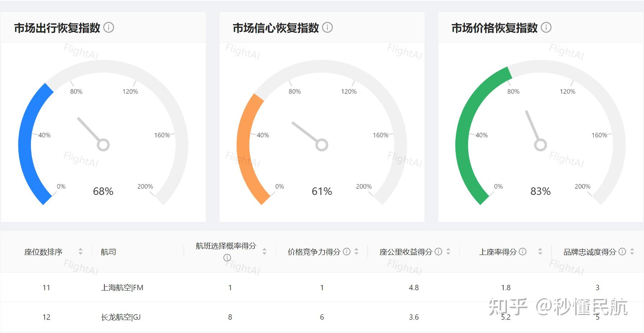Show the info icon for 品牌忠诚度得分
This screenshot has width=644, height=333.
[622, 252]
